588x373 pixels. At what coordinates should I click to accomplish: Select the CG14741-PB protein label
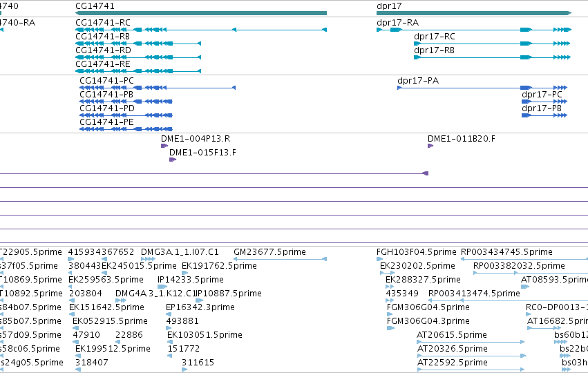point(106,95)
